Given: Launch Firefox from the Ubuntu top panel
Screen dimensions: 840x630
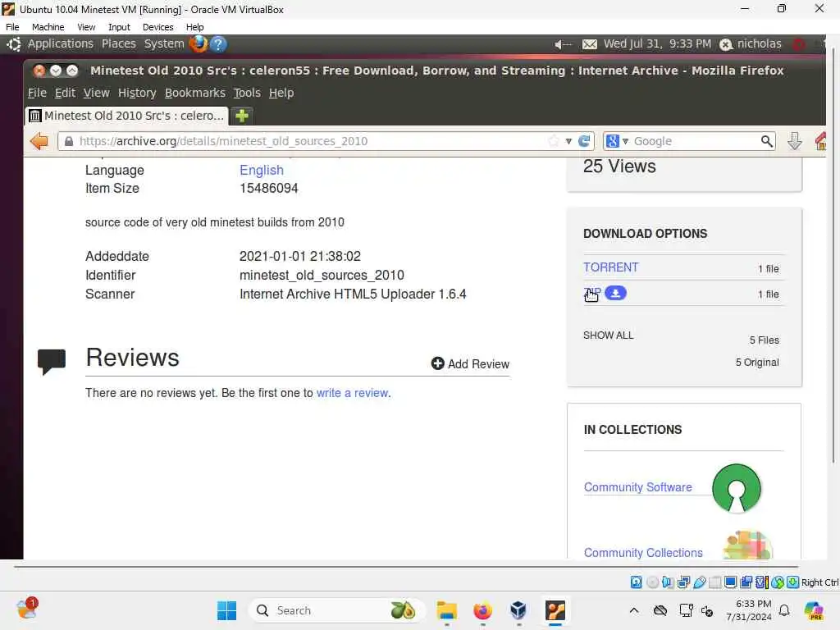Looking at the screenshot, I should click(199, 43).
